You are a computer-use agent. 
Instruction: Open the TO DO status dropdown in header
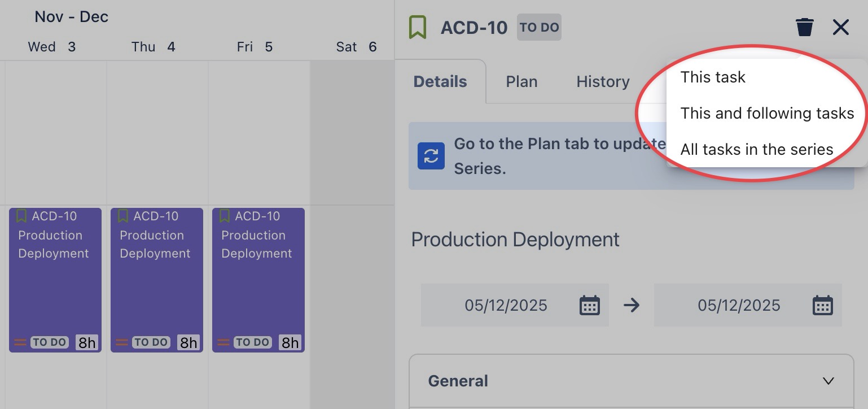tap(539, 27)
